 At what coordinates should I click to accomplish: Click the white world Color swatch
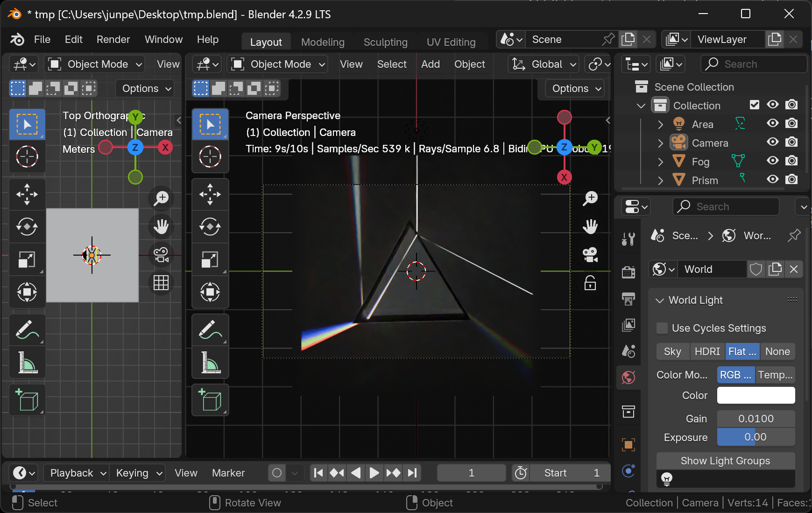click(756, 395)
